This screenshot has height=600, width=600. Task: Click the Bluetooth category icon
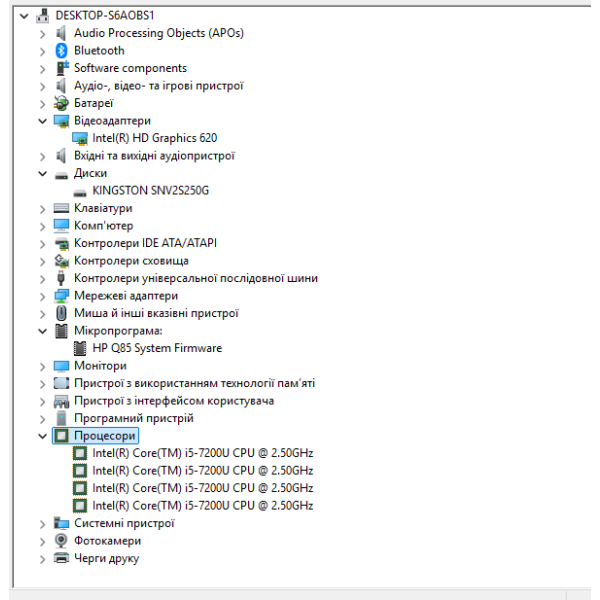coord(61,51)
